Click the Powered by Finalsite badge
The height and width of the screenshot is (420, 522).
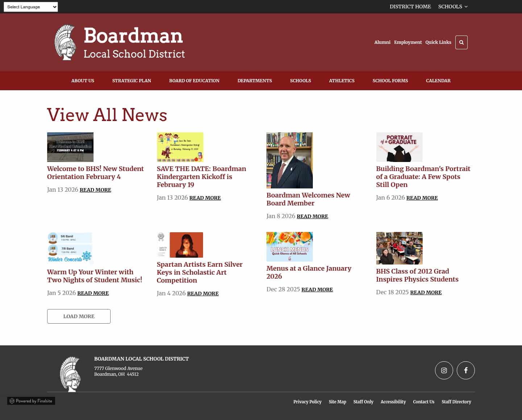click(31, 401)
